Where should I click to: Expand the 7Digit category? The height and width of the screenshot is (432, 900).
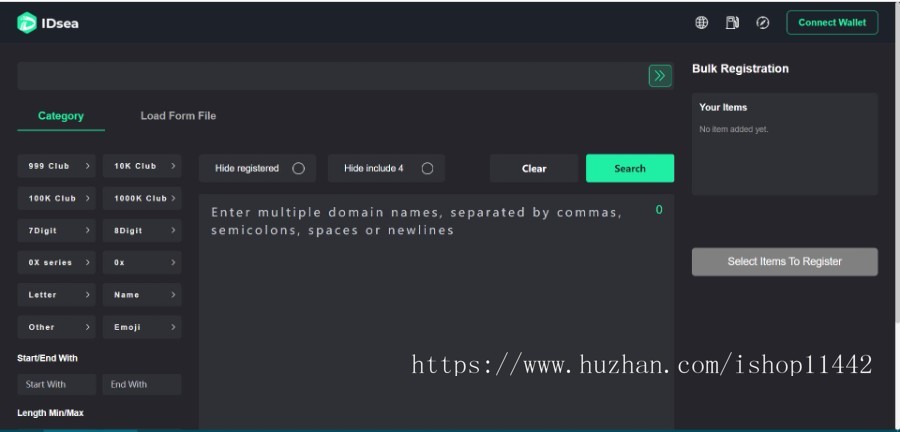[56, 230]
